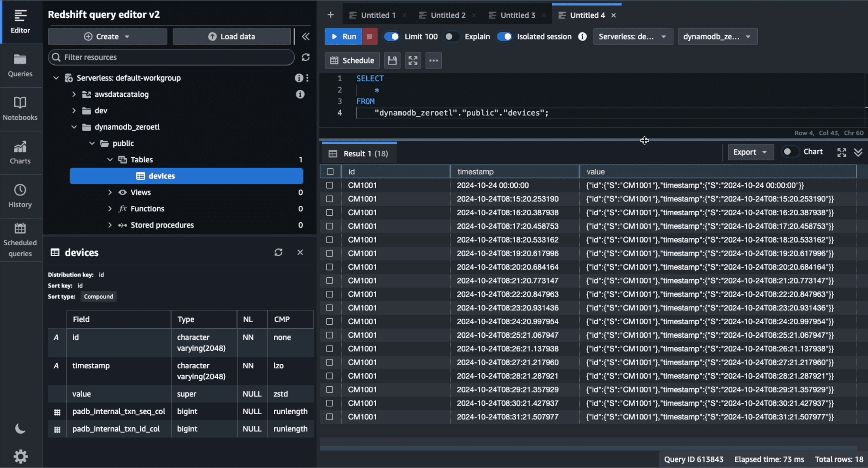Select all result rows header checkbox
868x468 pixels.
click(330, 171)
